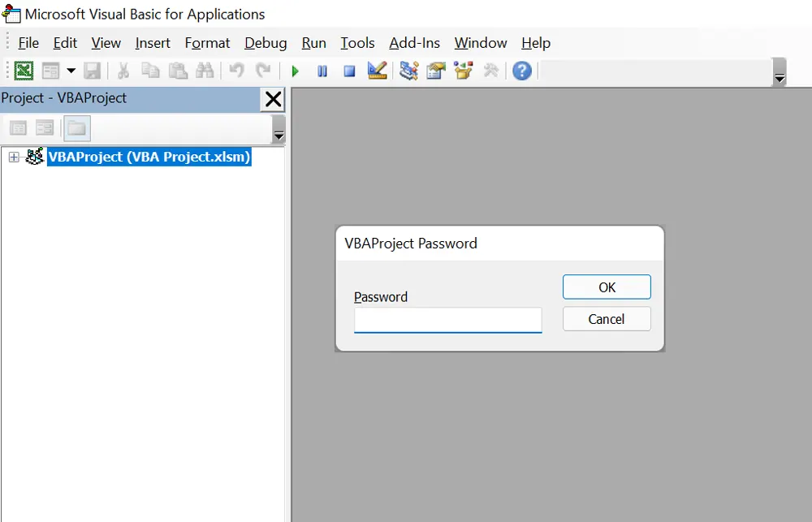Open Microsoft Visual Basic Help

[521, 71]
